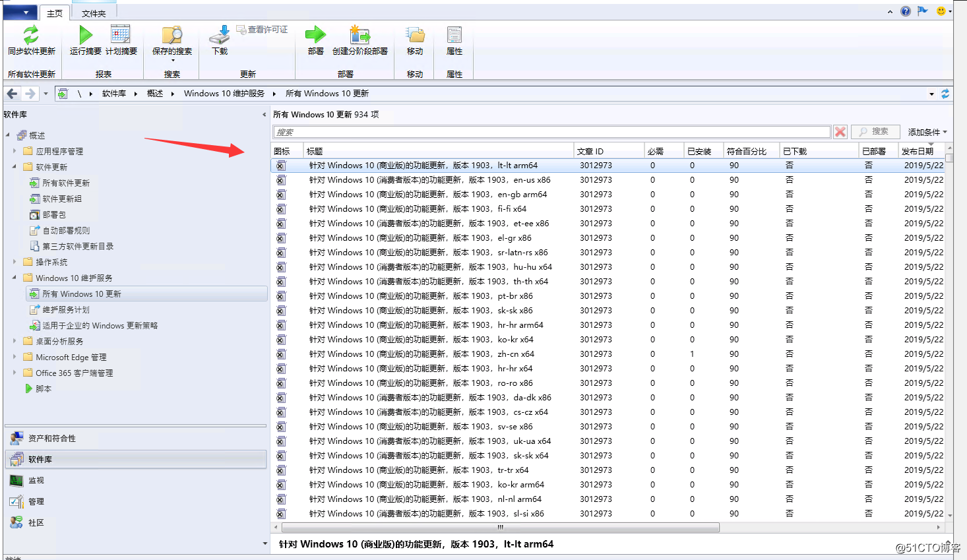The height and width of the screenshot is (560, 967).
Task: Click in the 搜索 search field
Action: click(551, 132)
